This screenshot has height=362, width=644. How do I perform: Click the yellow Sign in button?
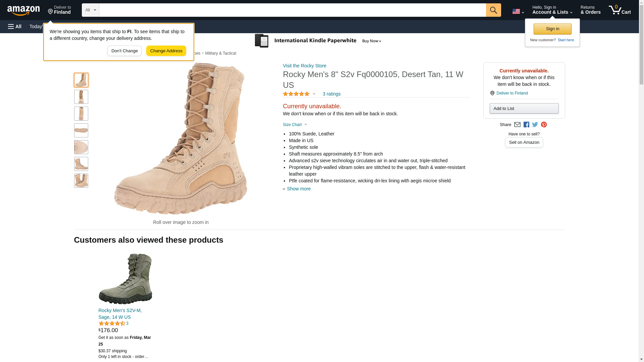[x=552, y=29]
